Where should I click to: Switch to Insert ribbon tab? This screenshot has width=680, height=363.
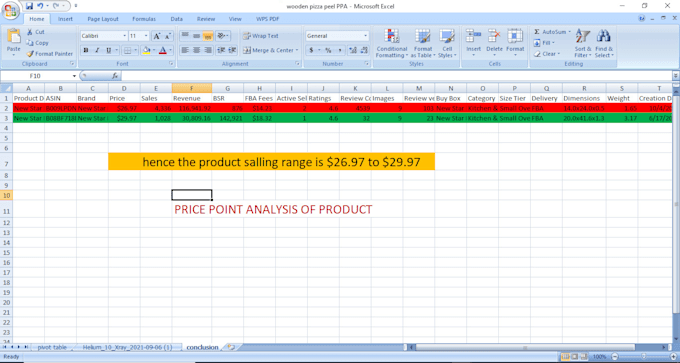coord(65,19)
